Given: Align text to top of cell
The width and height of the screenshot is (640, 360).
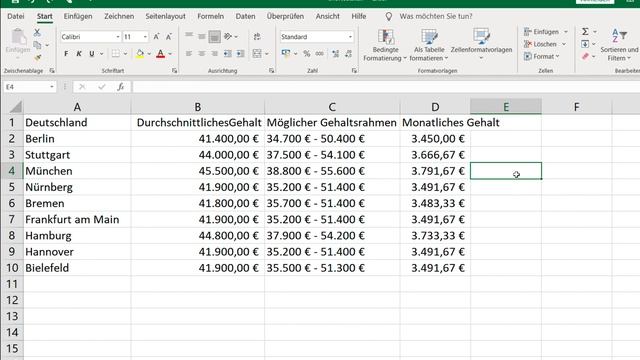Looking at the screenshot, I should (189, 36).
